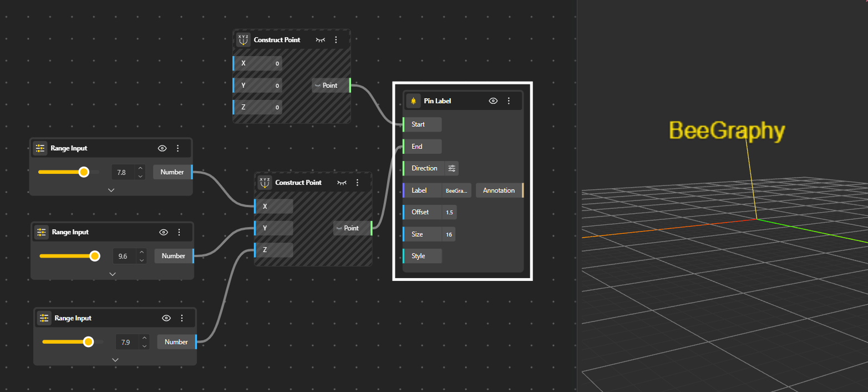Click the slider handle of the 9.6 Range Input
This screenshot has width=868, height=392.
click(x=95, y=256)
